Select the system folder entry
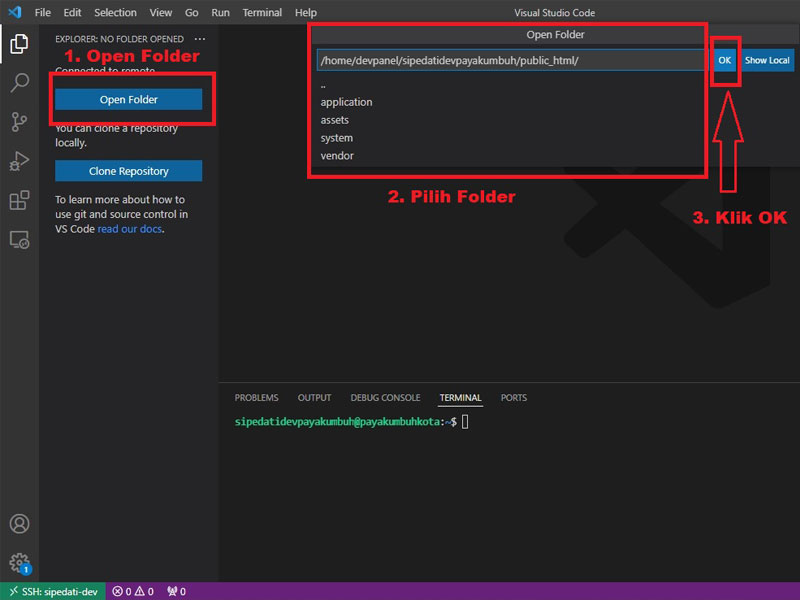800x600 pixels. (x=508, y=138)
